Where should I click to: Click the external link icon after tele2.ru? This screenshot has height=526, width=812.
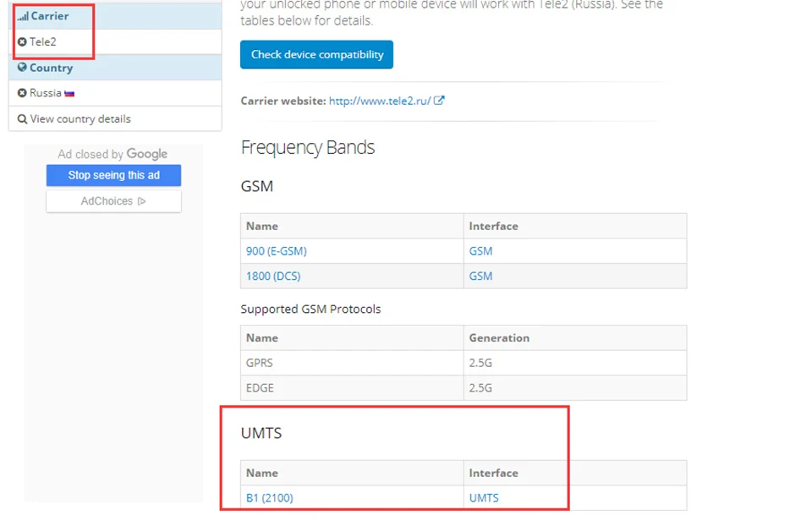[439, 101]
